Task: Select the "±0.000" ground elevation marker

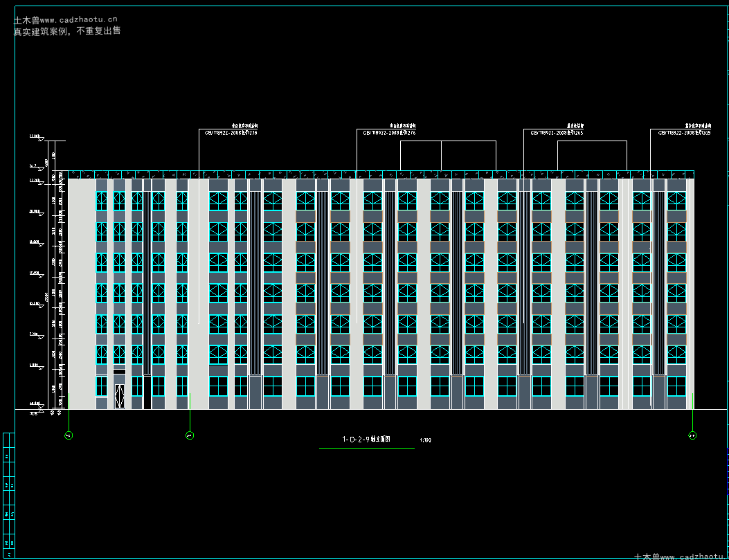Action: (x=36, y=404)
